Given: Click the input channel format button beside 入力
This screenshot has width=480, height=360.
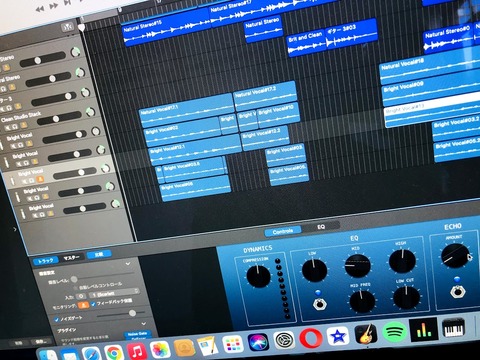Looking at the screenshot, I should pyautogui.click(x=81, y=296).
